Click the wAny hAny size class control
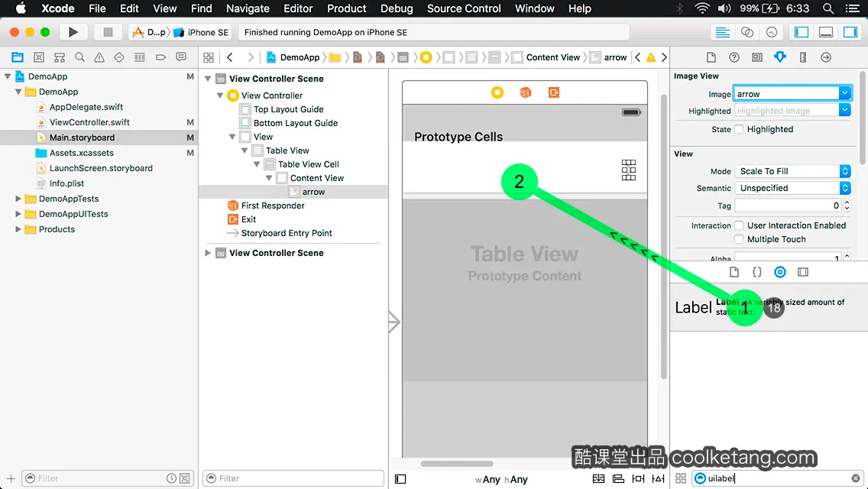This screenshot has width=868, height=489. pos(501,479)
